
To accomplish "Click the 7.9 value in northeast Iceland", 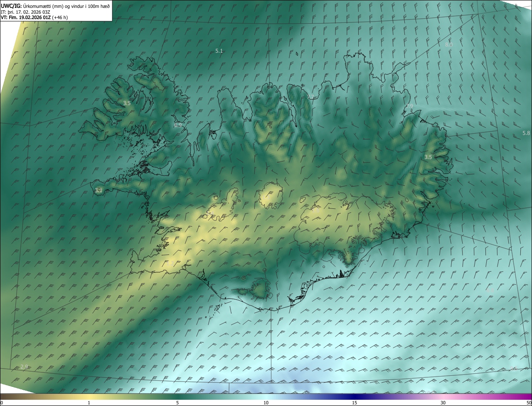I will pyautogui.click(x=410, y=106).
